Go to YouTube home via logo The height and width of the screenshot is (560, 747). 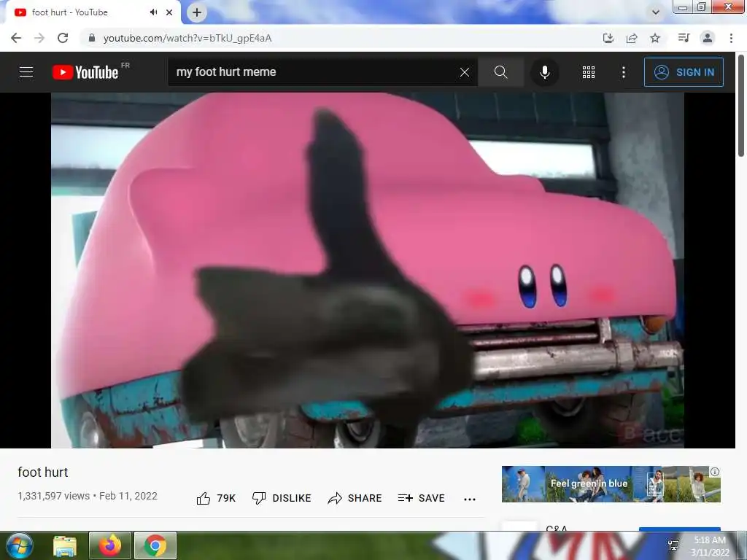tap(85, 72)
